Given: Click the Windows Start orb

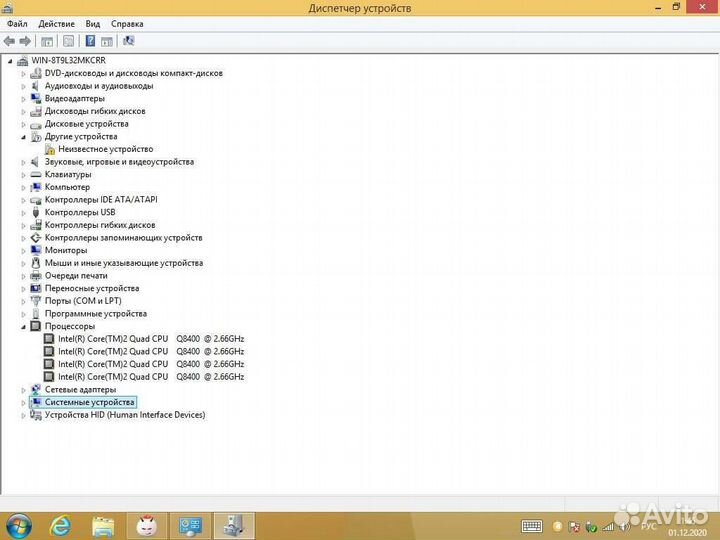Looking at the screenshot, I should pos(18,524).
